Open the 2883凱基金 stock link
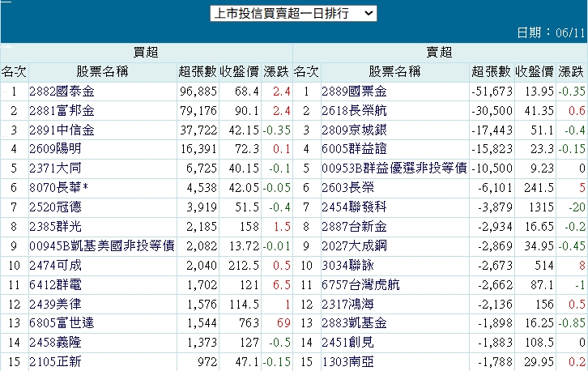Viewport: 588px width, 371px height. 354,323
